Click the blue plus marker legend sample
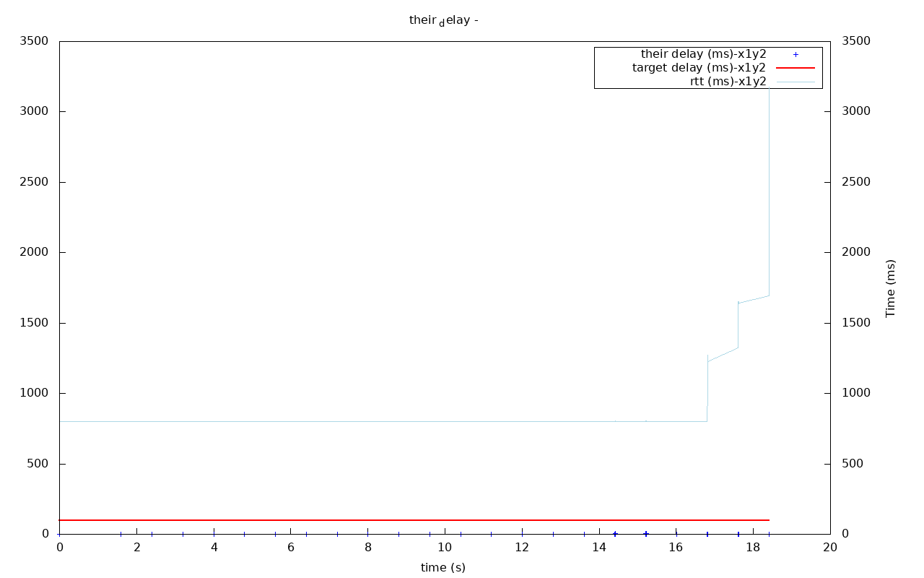Image resolution: width=924 pixels, height=578 pixels. [796, 54]
